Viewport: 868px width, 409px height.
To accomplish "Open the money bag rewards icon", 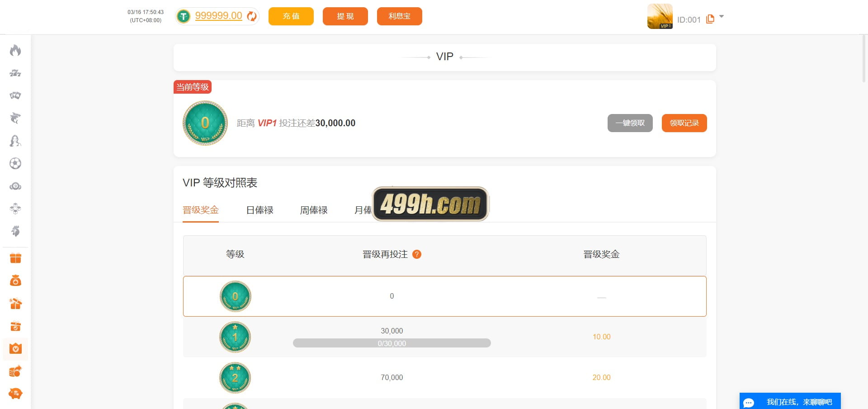I will (x=15, y=281).
